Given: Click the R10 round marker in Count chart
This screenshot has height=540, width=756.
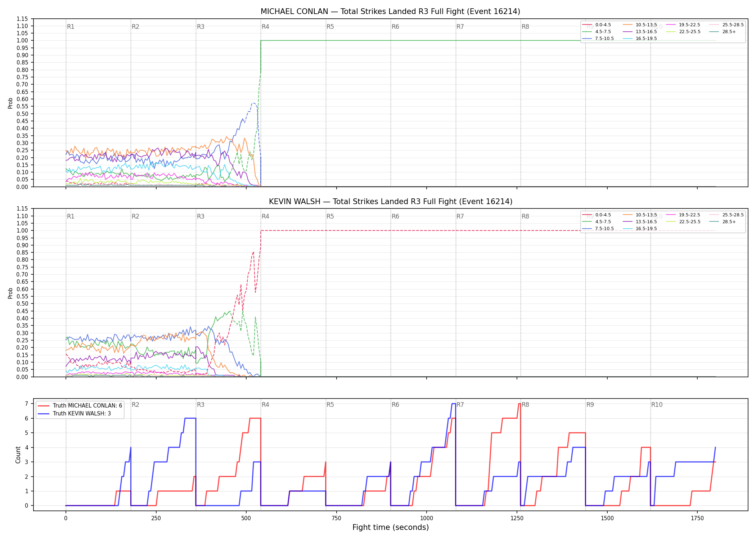Looking at the screenshot, I should [x=657, y=405].
